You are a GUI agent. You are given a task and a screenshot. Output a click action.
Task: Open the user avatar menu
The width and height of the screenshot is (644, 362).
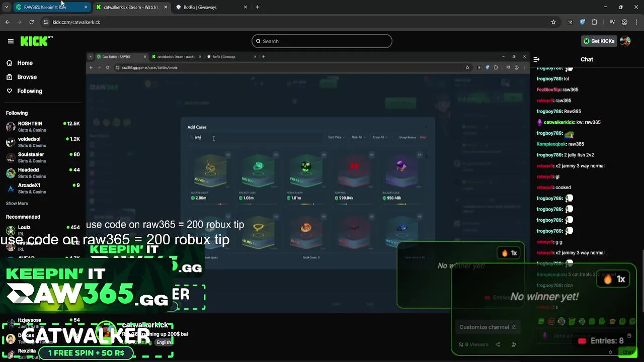click(x=625, y=41)
